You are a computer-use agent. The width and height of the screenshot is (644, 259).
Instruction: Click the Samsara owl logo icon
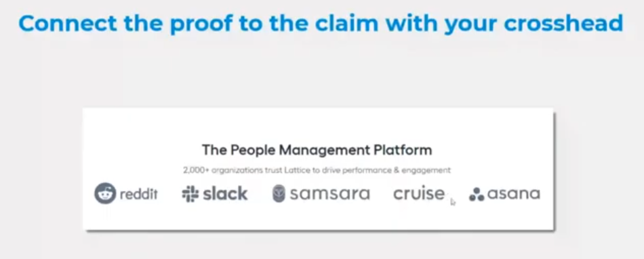[279, 194]
